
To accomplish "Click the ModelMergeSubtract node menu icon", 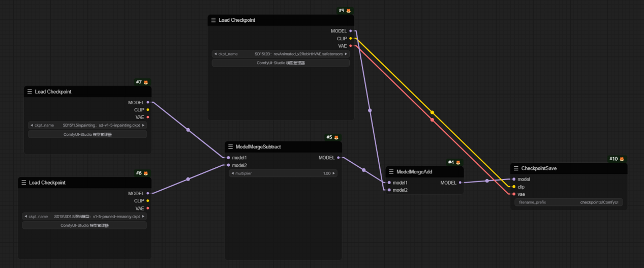I will (230, 147).
